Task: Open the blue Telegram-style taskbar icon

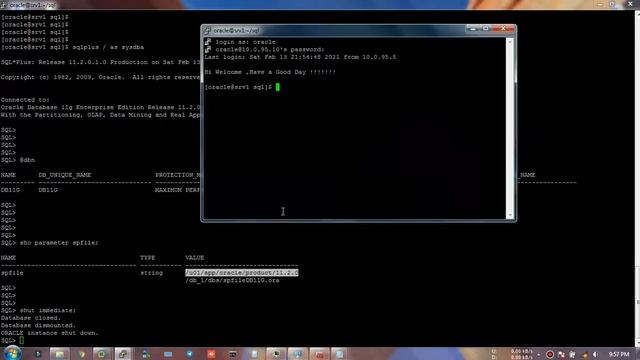Action: tap(189, 354)
